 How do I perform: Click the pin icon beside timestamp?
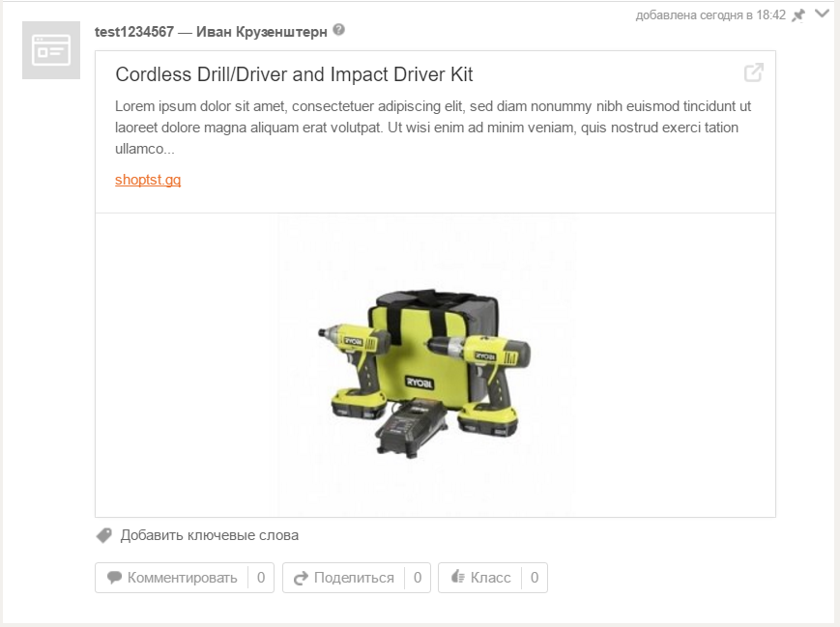798,15
